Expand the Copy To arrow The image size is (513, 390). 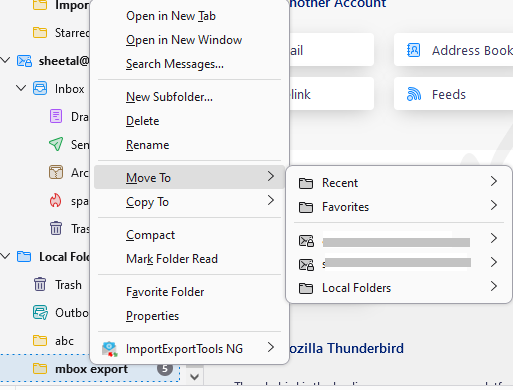point(271,200)
